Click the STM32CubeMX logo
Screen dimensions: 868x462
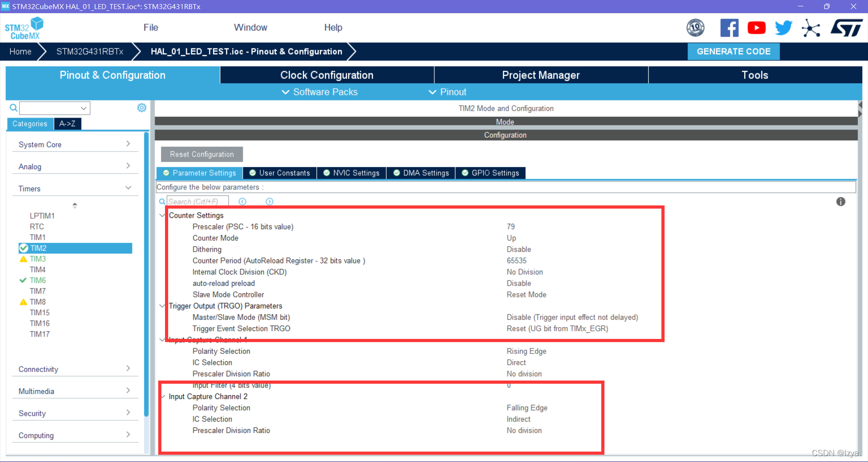click(24, 28)
